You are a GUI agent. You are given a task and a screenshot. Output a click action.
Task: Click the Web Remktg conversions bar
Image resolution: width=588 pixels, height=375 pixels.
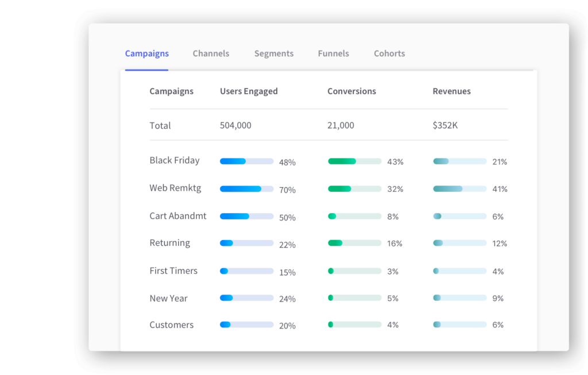(x=354, y=189)
